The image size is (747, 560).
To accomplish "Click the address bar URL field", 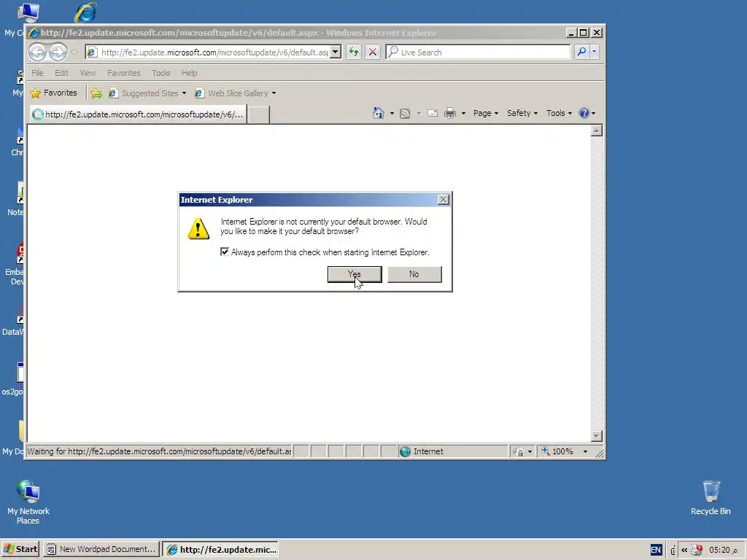I will (x=214, y=52).
